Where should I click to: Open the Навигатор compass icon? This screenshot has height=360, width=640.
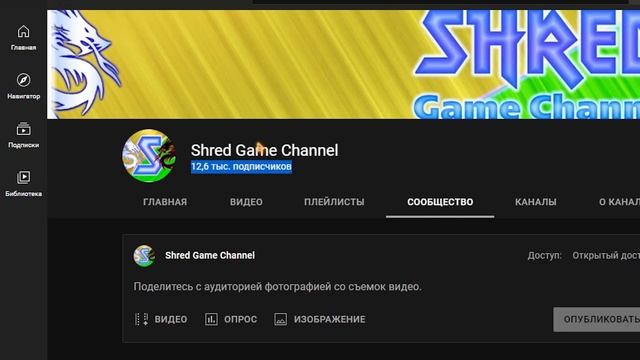click(23, 80)
